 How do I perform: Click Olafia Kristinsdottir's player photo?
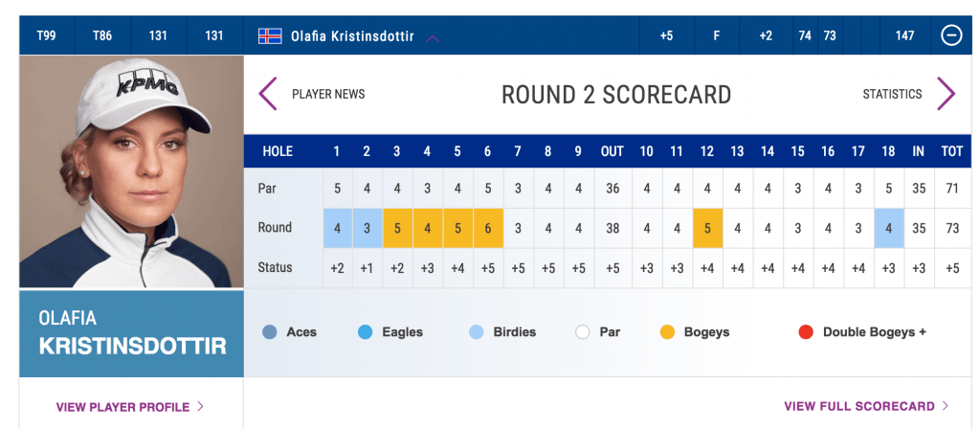coord(131,172)
